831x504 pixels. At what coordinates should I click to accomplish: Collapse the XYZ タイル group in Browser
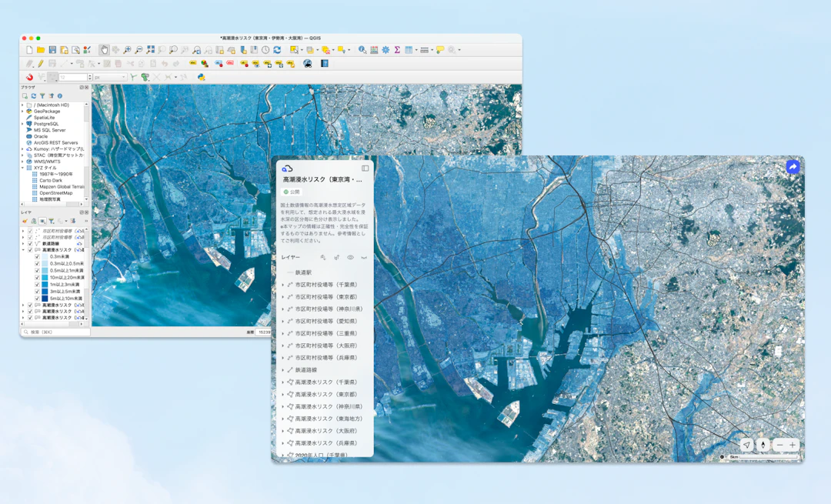(x=22, y=168)
